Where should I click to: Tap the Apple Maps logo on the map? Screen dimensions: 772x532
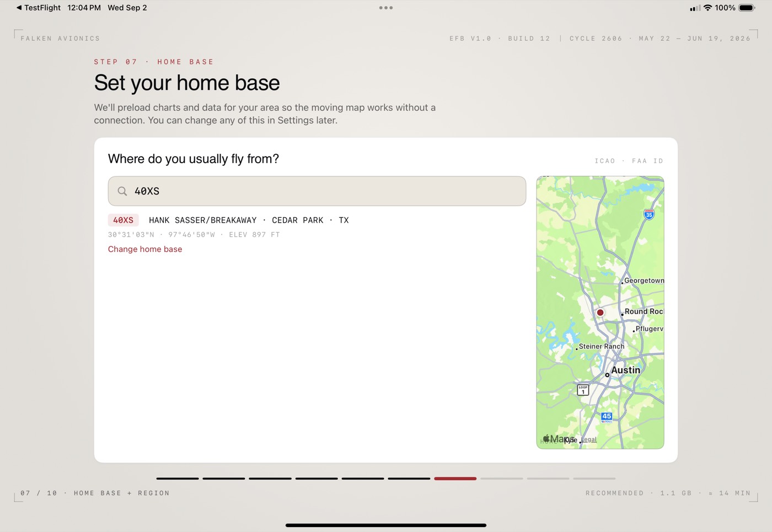click(x=558, y=439)
